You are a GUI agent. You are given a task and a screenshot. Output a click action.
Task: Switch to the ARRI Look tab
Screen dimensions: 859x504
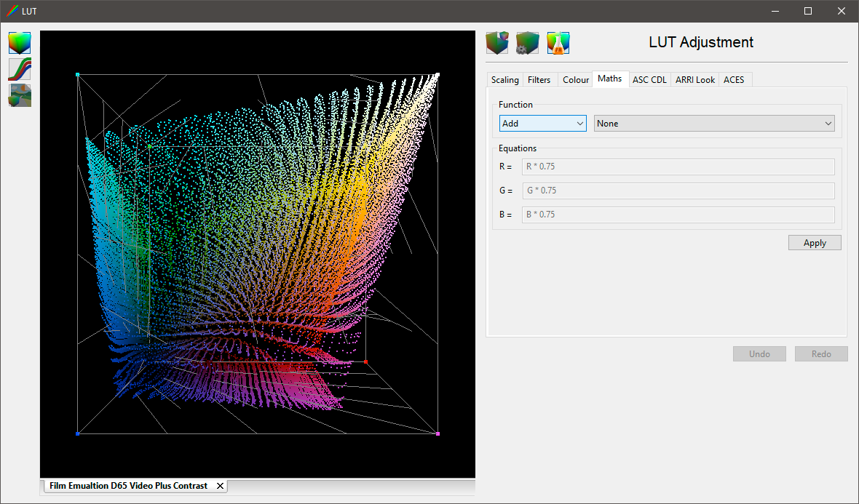694,79
